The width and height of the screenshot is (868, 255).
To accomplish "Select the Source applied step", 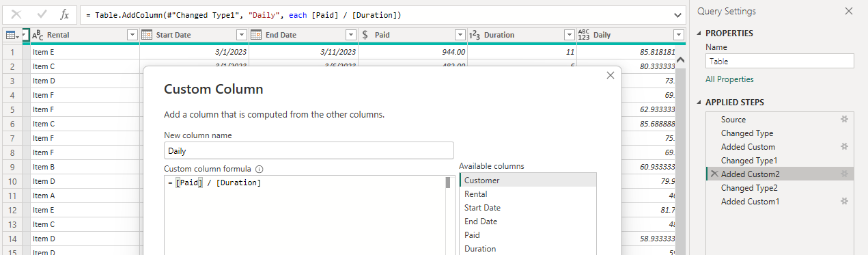I will click(780, 119).
